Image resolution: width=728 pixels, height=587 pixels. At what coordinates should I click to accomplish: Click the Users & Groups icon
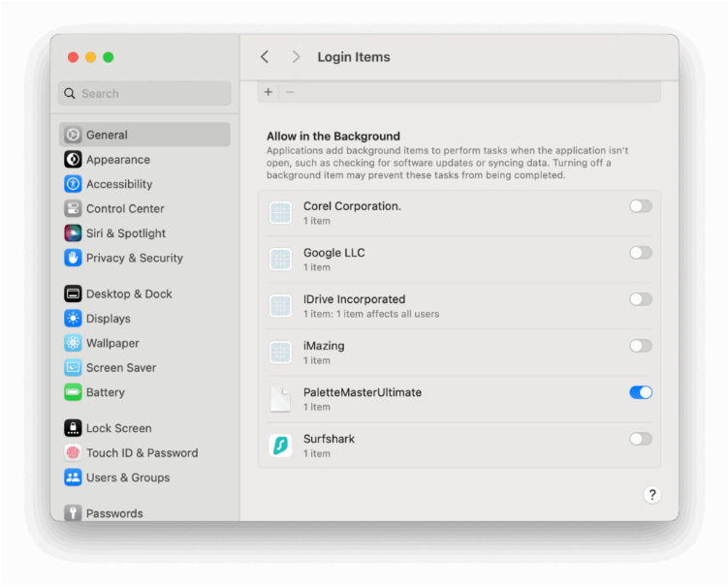[73, 477]
